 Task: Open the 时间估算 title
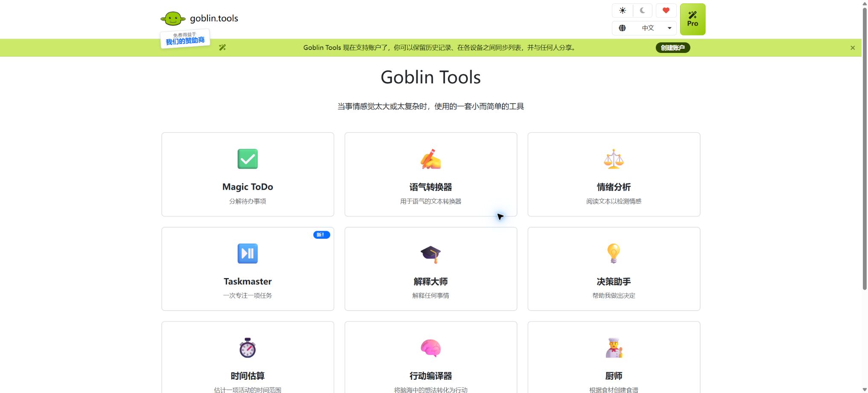(x=248, y=376)
